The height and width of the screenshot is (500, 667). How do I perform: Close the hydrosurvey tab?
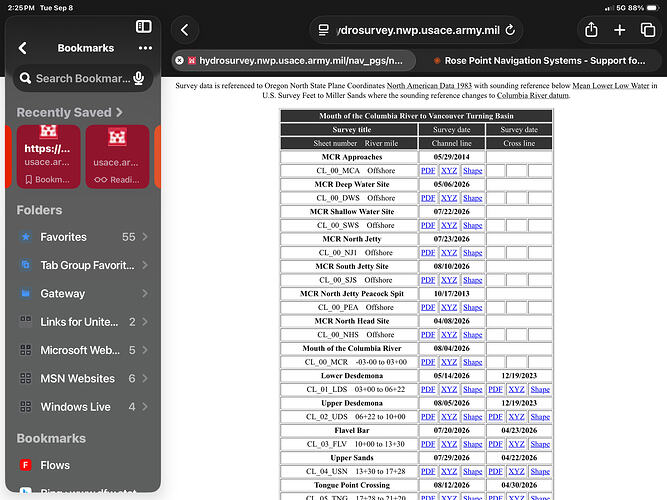pyautogui.click(x=180, y=60)
